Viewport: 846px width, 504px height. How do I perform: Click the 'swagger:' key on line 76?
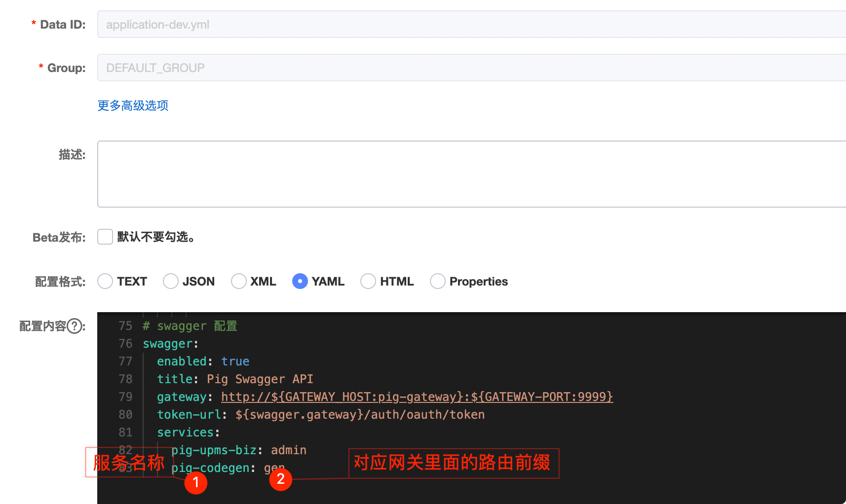coord(171,344)
